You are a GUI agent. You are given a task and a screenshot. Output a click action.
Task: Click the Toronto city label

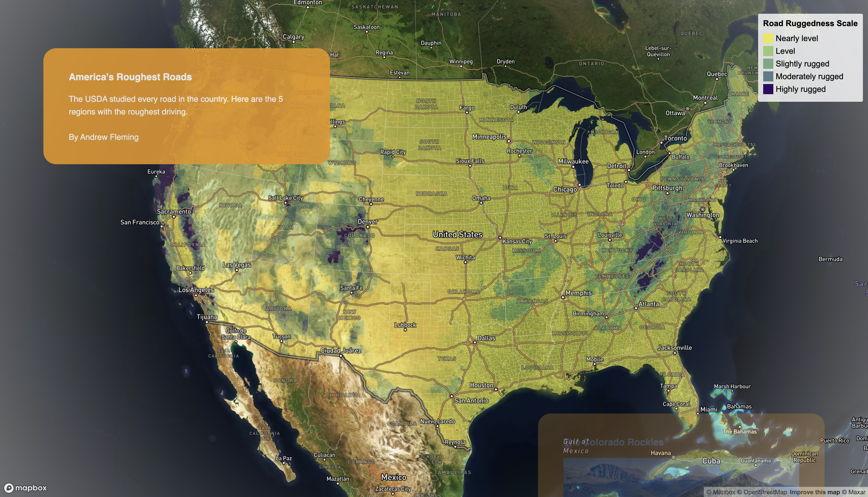(x=676, y=138)
